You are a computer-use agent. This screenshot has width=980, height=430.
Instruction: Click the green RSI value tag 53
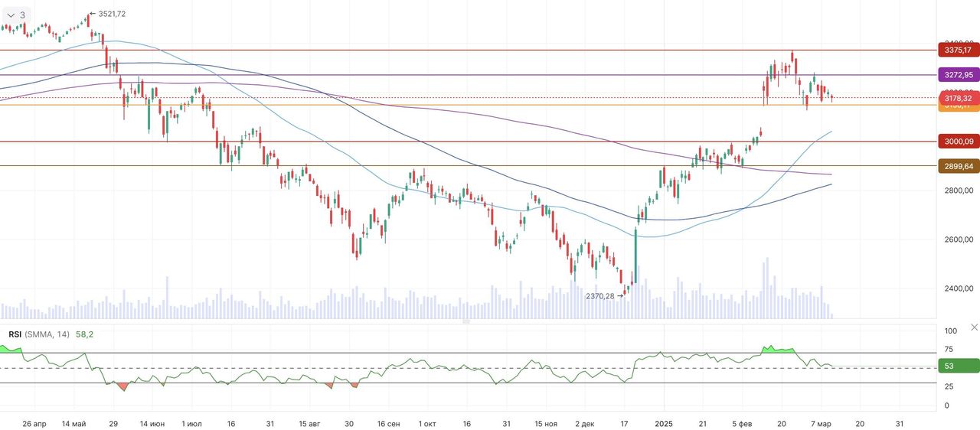coord(958,366)
